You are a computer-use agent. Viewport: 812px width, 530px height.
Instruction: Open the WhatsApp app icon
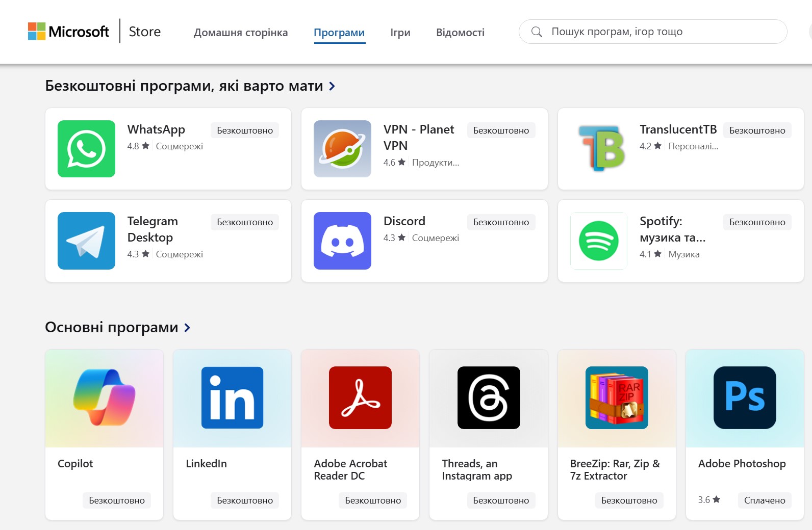pos(86,148)
